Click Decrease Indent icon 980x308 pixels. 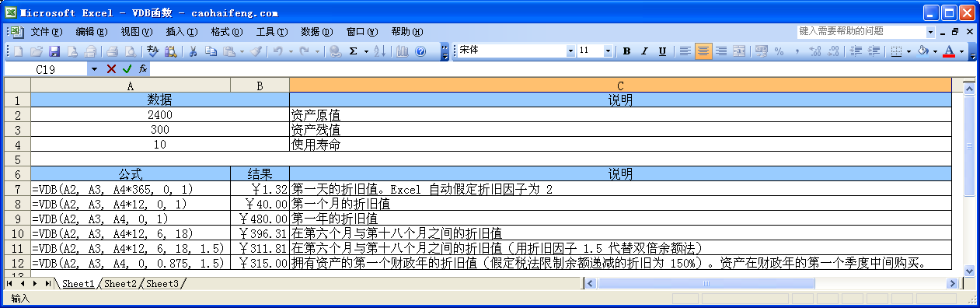point(856,51)
